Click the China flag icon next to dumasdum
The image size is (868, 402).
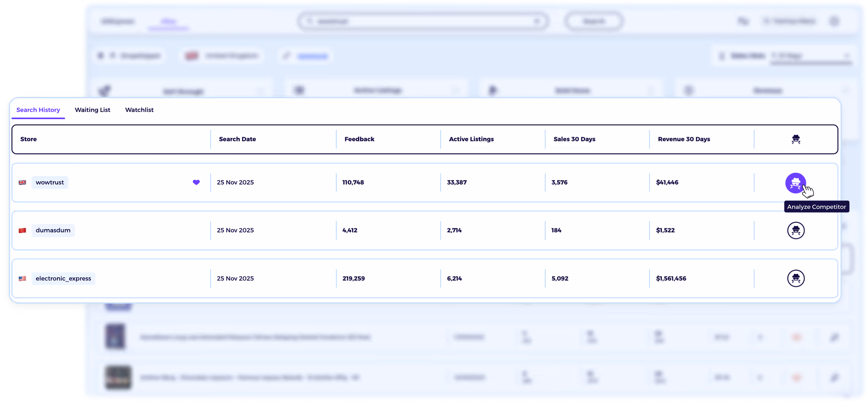23,230
